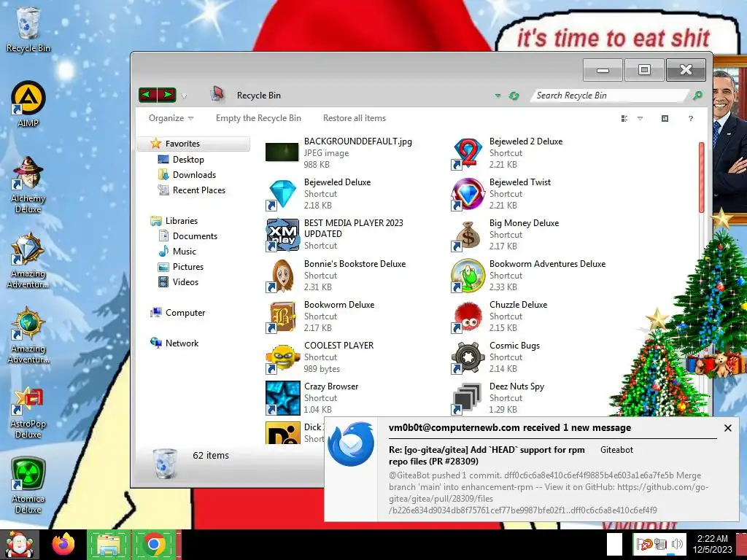This screenshot has width=747, height=560.
Task: Open the recent pages dropdown arrow
Action: (184, 96)
